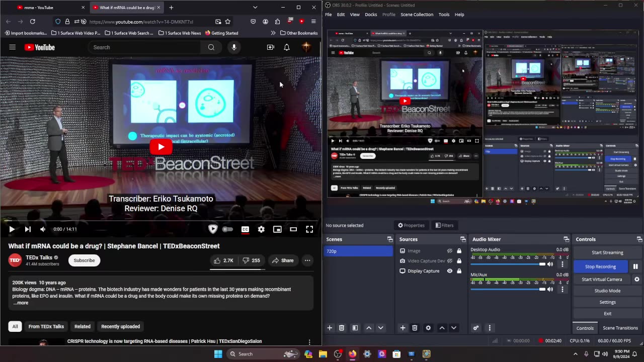The height and width of the screenshot is (362, 644).
Task: Bookmark this page with the star icon
Action: tap(228, 22)
